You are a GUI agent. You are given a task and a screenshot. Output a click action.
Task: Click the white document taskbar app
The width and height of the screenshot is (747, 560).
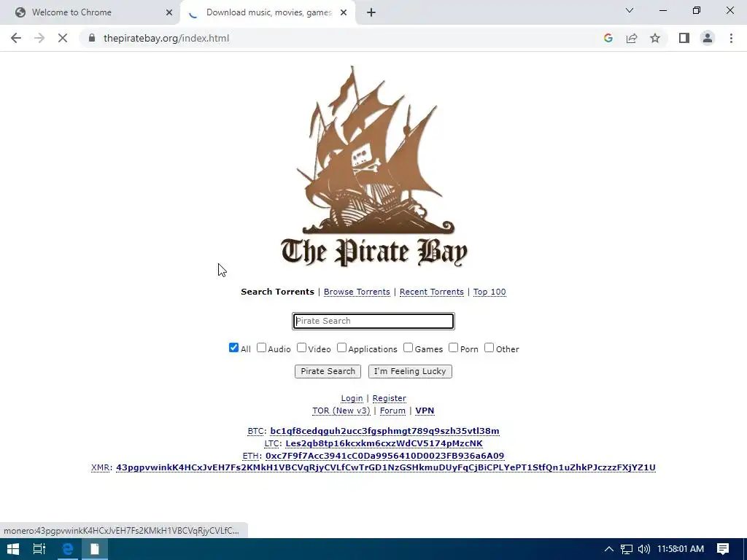coord(95,549)
